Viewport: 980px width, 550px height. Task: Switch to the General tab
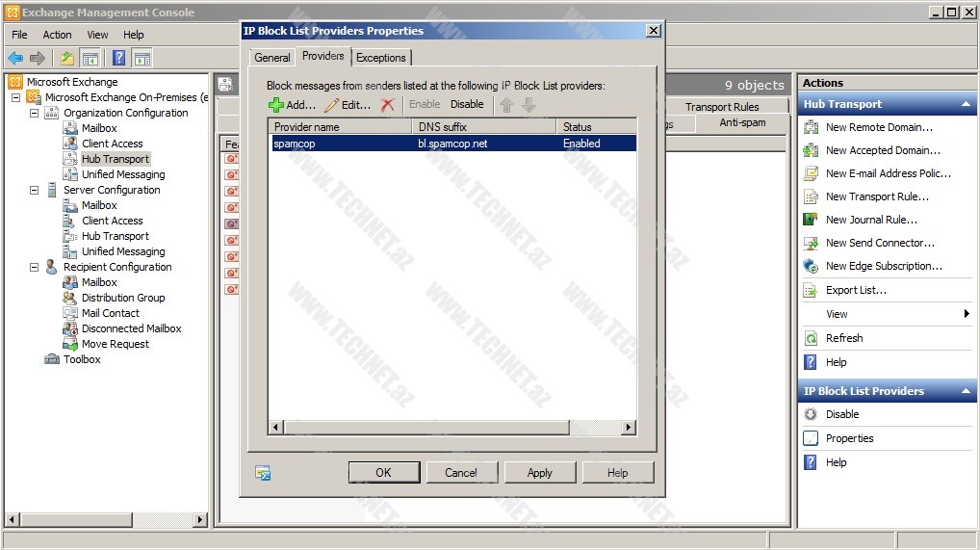tap(272, 58)
